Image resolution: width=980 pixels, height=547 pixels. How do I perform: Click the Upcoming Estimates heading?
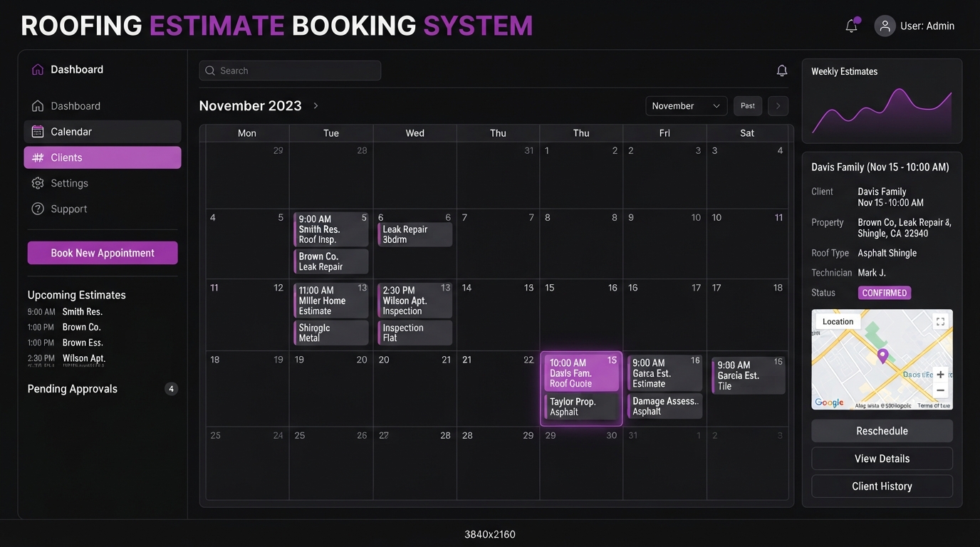pos(77,295)
